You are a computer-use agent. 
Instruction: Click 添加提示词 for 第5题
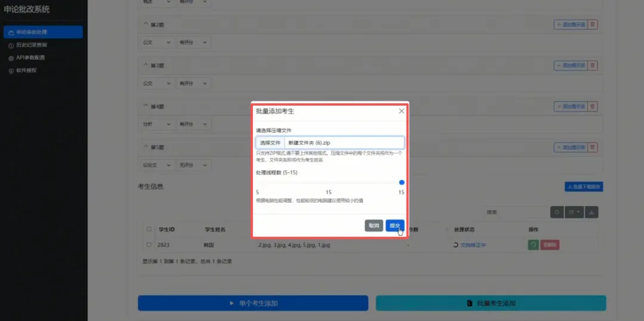(x=570, y=147)
